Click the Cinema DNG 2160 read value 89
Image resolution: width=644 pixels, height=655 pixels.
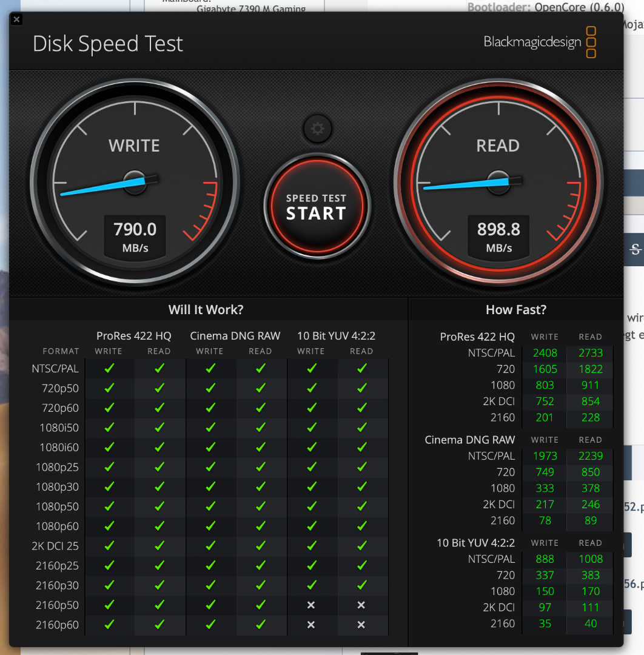coord(591,521)
